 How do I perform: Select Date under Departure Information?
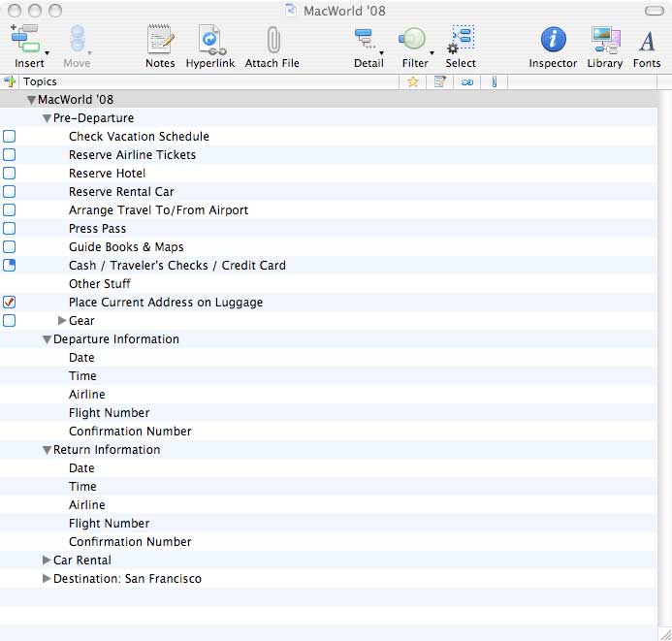[329, 357]
